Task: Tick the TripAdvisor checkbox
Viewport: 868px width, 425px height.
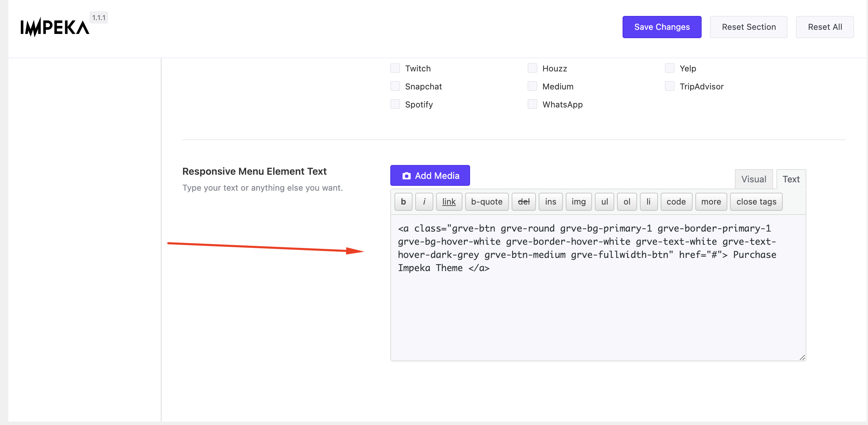Action: [670, 86]
